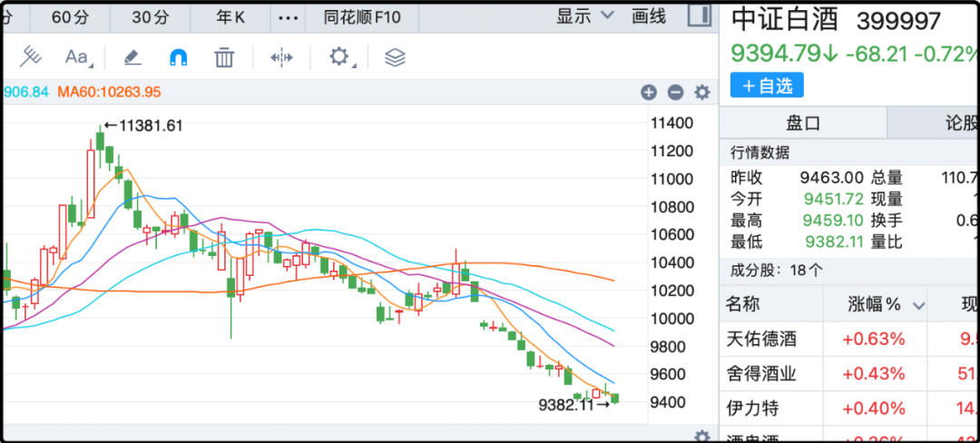
Task: Click the horizontal measure range icon
Action: 281,57
